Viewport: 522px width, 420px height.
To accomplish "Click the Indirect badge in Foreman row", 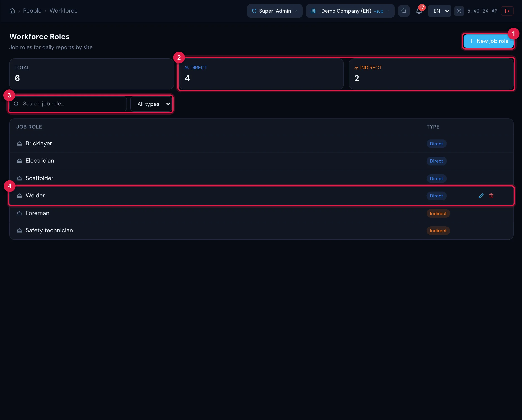I will (438, 213).
